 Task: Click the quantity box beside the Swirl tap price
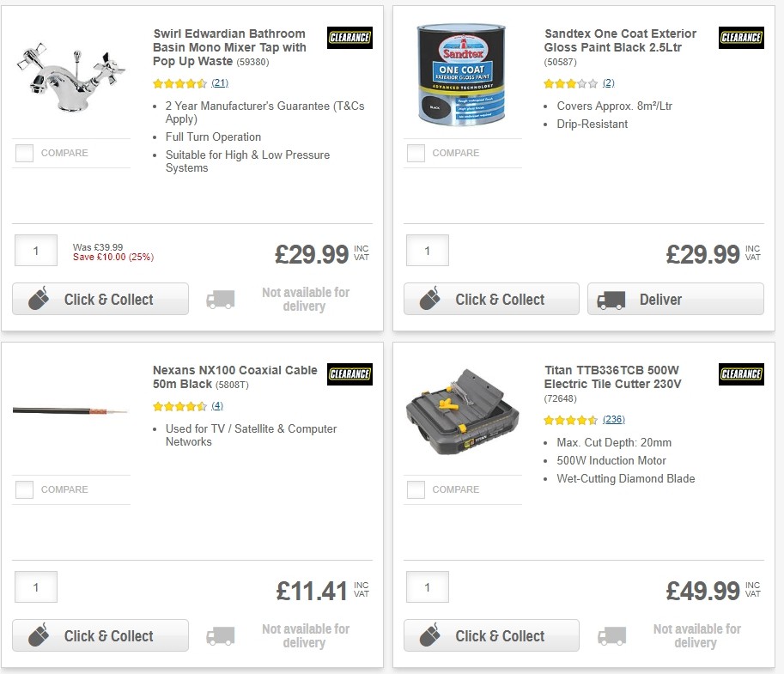click(35, 251)
